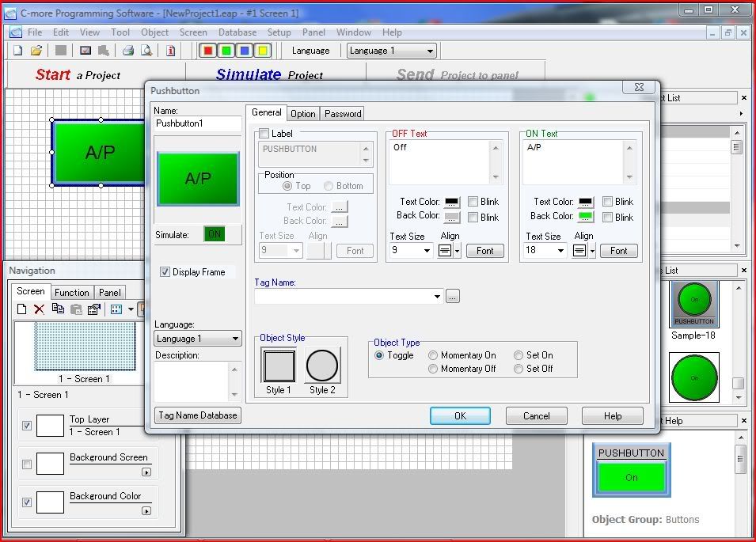Open the Database menu

[237, 32]
